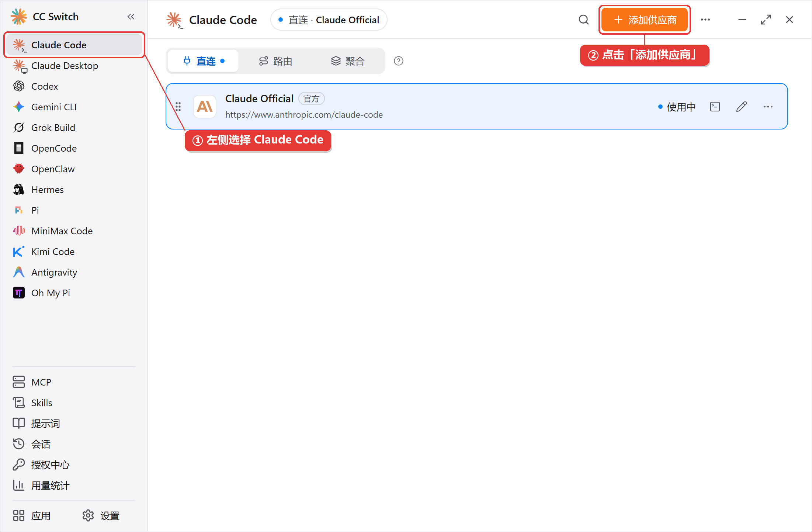Click the 官方 badge on Claude Official

coord(311,99)
